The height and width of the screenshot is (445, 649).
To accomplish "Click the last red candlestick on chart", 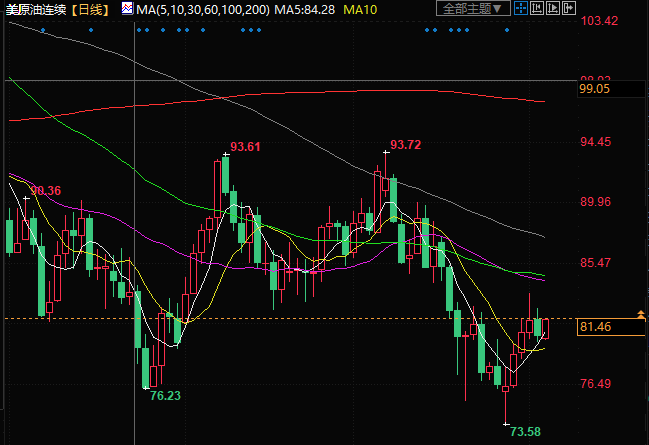I will point(545,328).
